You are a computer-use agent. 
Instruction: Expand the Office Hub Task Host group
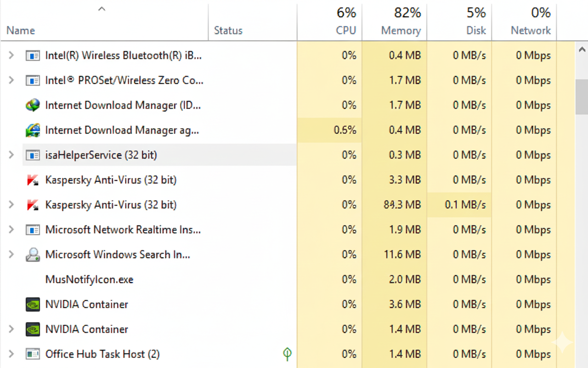(x=11, y=354)
